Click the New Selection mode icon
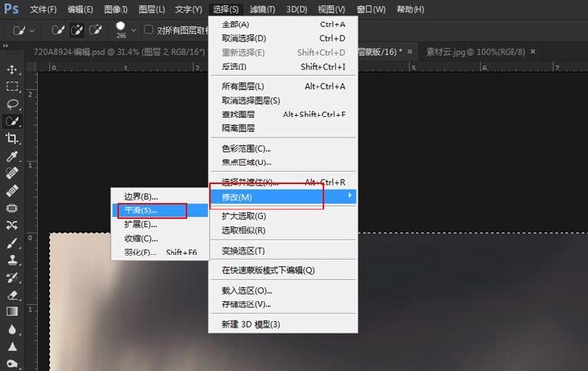The width and height of the screenshot is (588, 371). [x=58, y=30]
